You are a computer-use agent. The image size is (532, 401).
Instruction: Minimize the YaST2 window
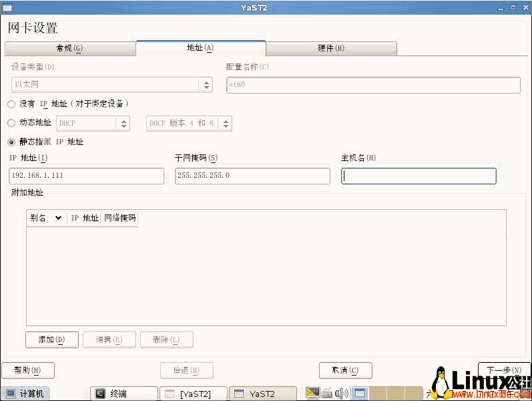click(x=501, y=7)
